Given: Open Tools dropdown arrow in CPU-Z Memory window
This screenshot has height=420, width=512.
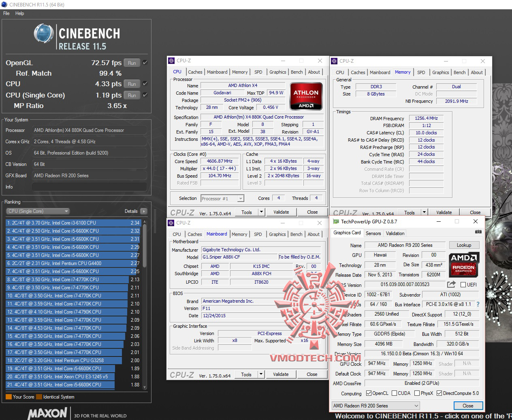Looking at the screenshot, I should click(x=424, y=212).
